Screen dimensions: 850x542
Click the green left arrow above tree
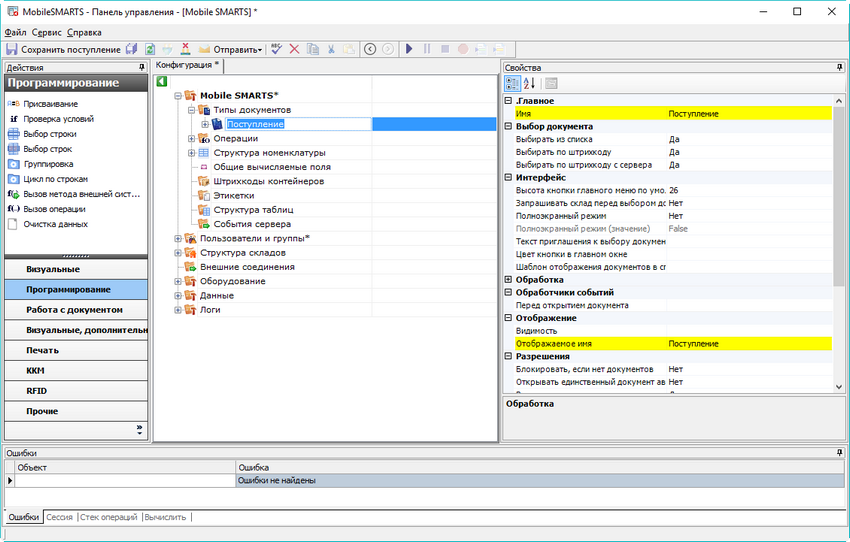pyautogui.click(x=162, y=81)
